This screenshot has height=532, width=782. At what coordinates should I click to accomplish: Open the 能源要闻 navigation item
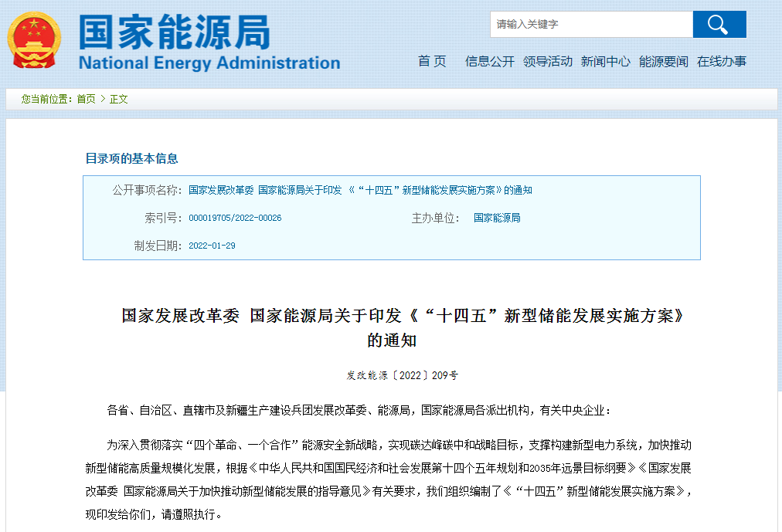[x=663, y=62]
